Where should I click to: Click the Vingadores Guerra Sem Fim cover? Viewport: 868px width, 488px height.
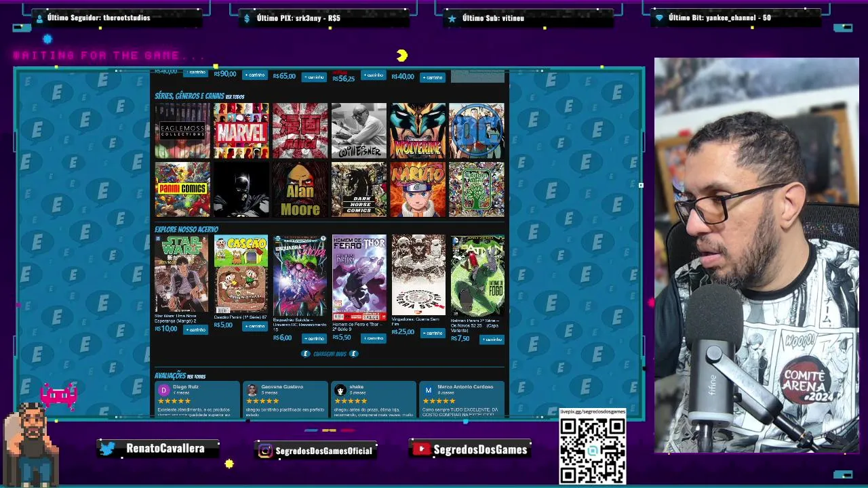(418, 275)
